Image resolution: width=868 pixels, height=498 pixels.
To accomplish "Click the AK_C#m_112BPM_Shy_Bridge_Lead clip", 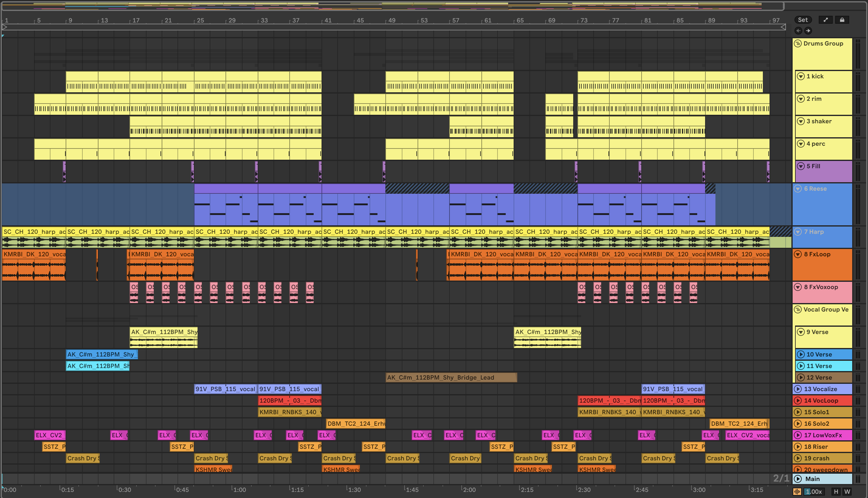I will click(x=451, y=378).
